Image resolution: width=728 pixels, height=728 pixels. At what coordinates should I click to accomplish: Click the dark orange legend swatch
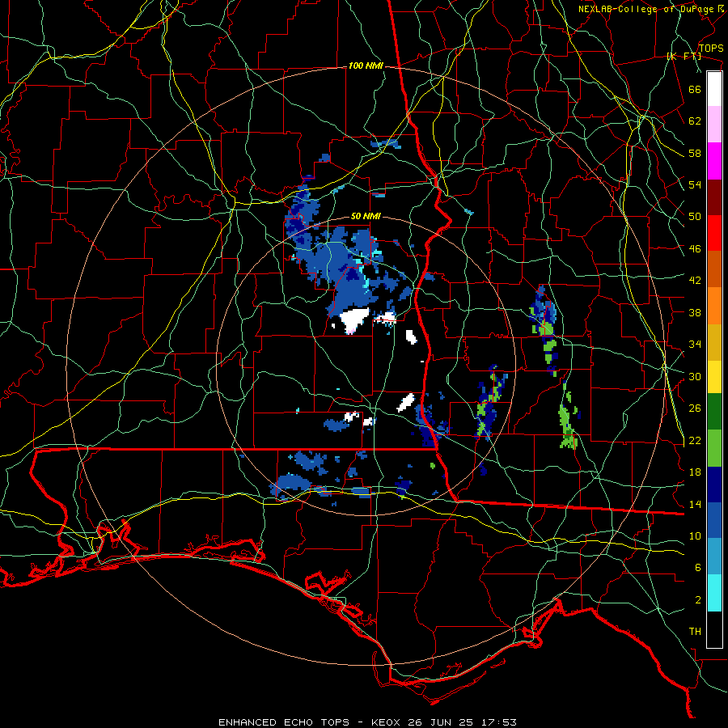[714, 269]
